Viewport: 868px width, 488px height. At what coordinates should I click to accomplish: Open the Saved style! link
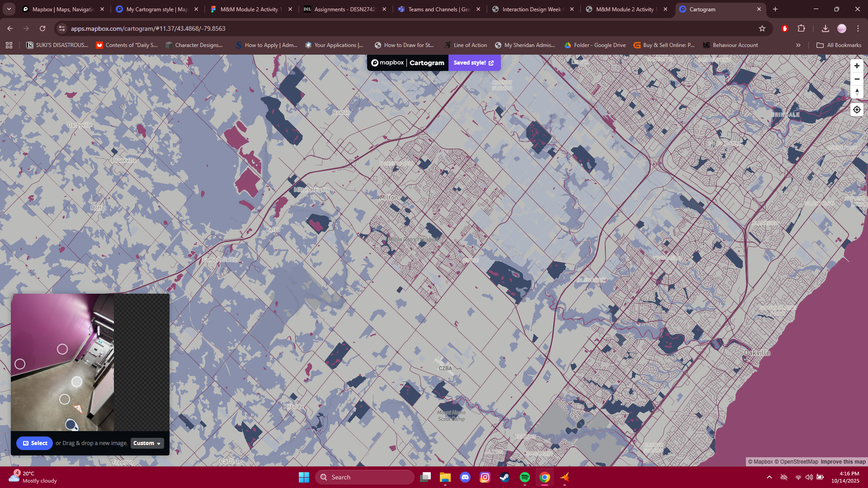click(473, 63)
